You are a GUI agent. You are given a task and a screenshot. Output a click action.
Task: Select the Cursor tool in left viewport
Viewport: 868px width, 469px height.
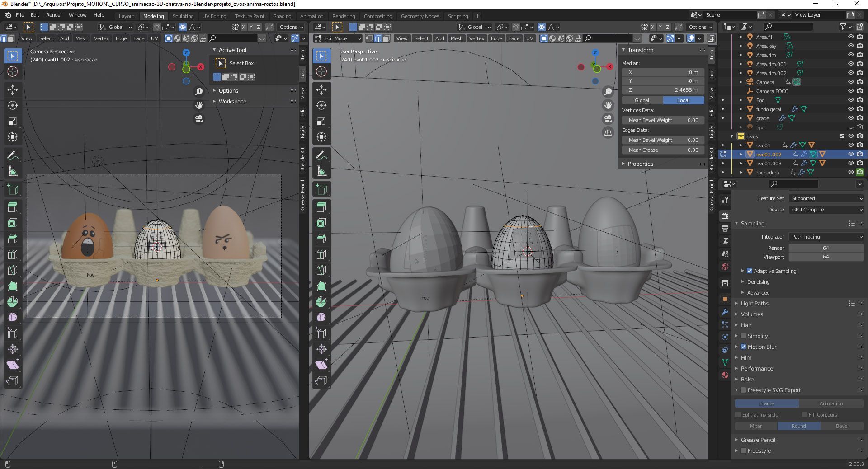13,71
